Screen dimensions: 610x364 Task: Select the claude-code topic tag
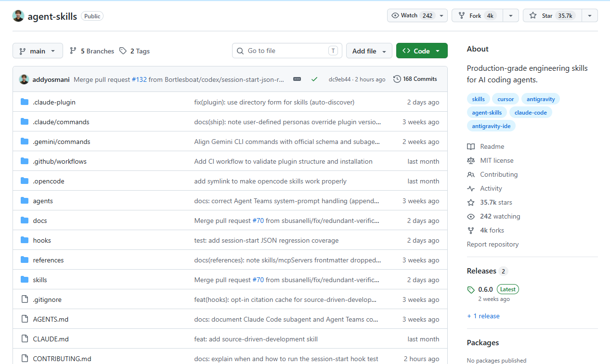point(531,112)
